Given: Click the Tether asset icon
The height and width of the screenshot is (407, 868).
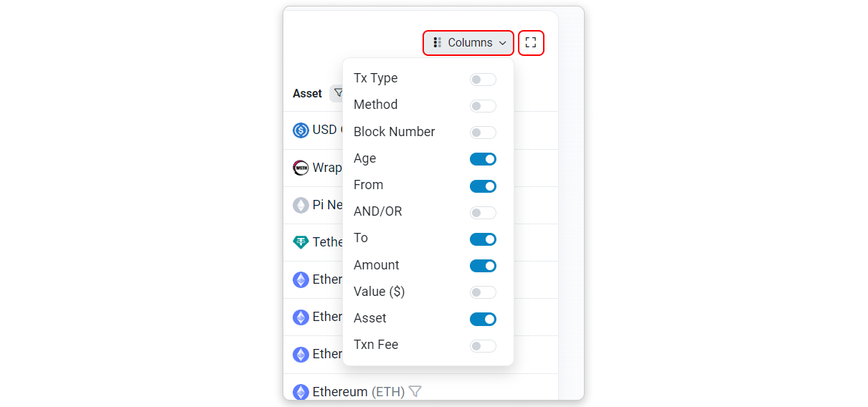Looking at the screenshot, I should click(301, 242).
